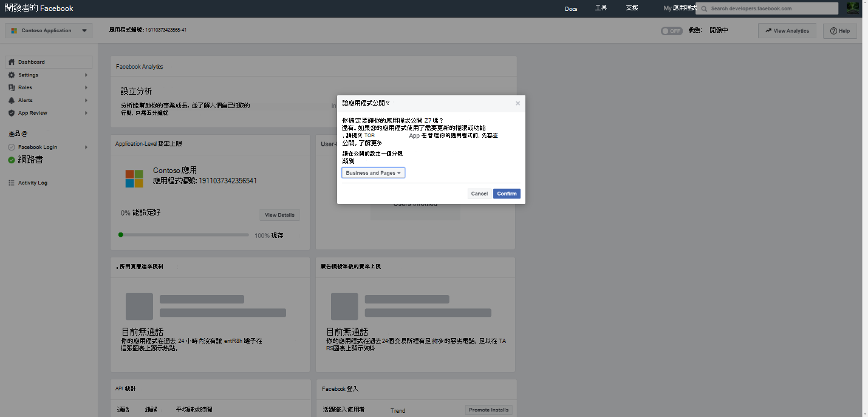The height and width of the screenshot is (417, 868).
Task: Click the Trend label in Facebook 登入 card
Action: coord(398,411)
